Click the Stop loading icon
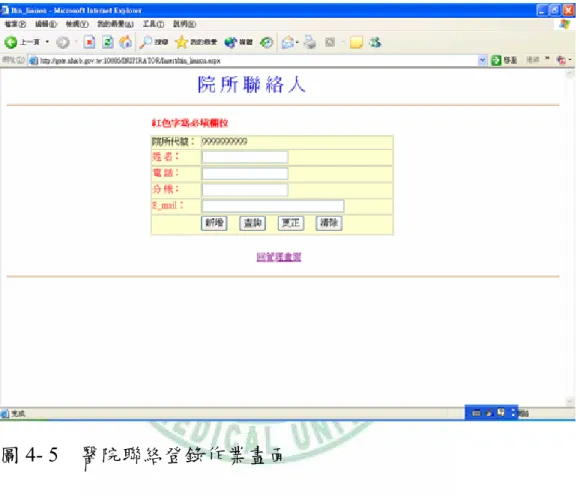580x503 pixels. (x=89, y=42)
